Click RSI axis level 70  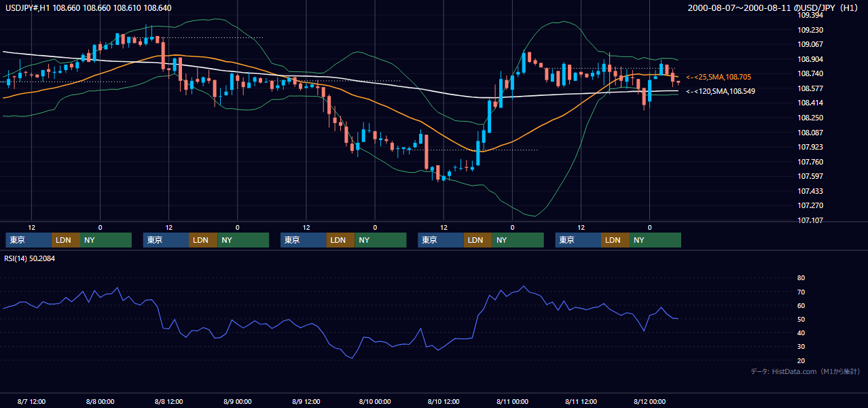[x=801, y=292]
